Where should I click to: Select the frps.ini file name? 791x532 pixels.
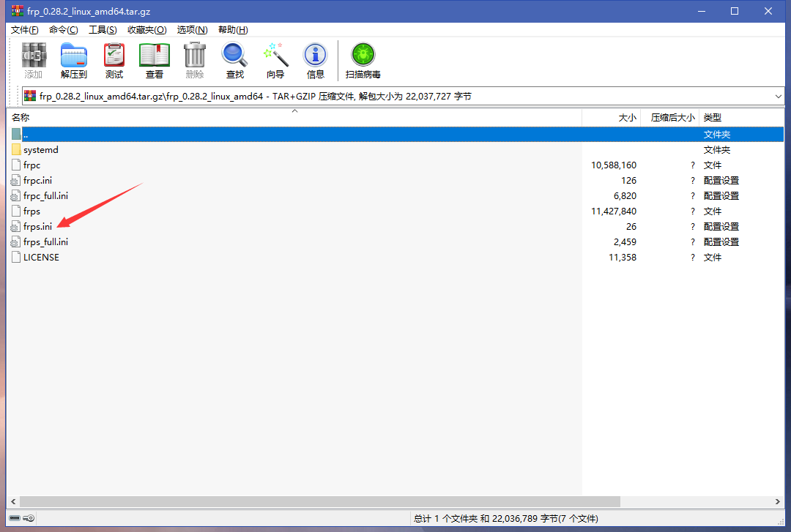38,226
